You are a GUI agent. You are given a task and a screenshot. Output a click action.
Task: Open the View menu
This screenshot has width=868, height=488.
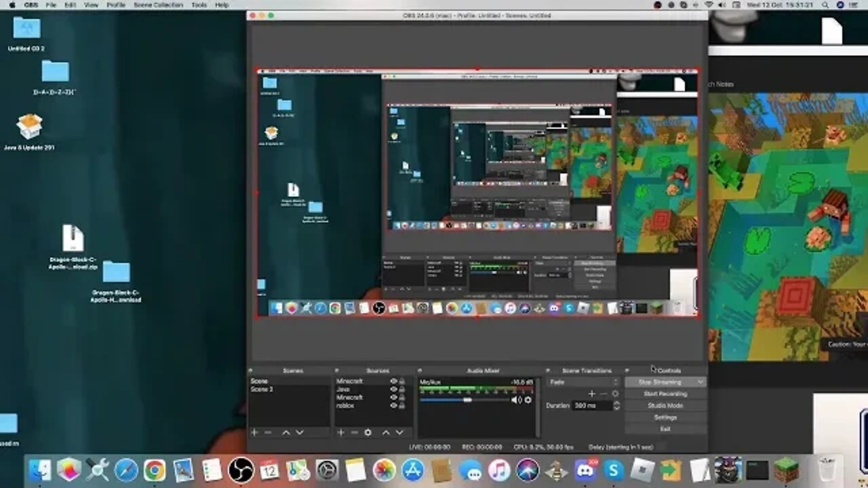pos(91,5)
